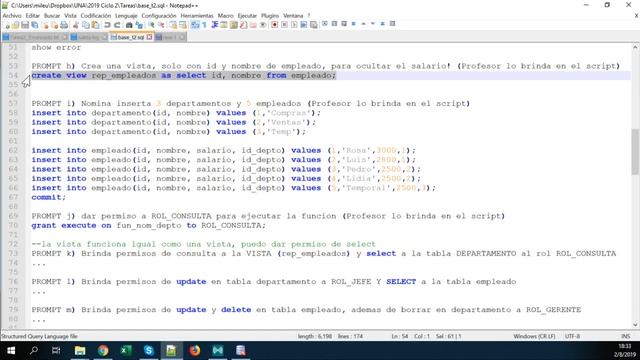The height and width of the screenshot is (360, 640).
Task: Click 'length : 6,198' status bar entry
Action: pos(314,336)
